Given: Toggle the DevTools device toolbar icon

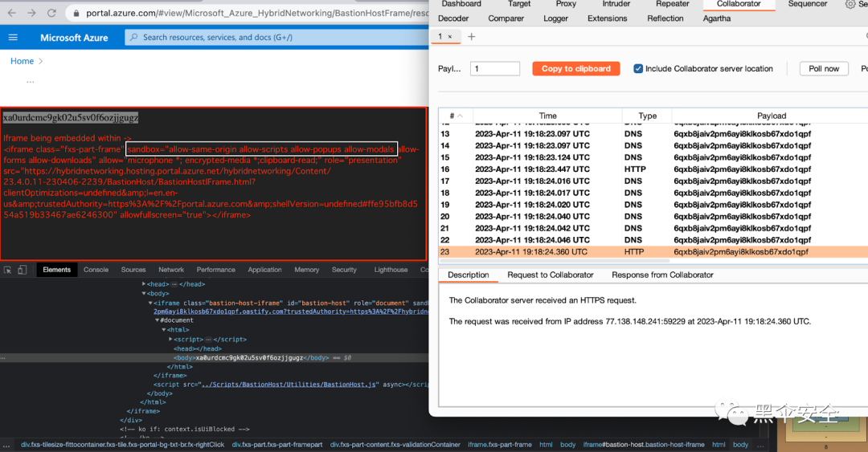Looking at the screenshot, I should 23,270.
